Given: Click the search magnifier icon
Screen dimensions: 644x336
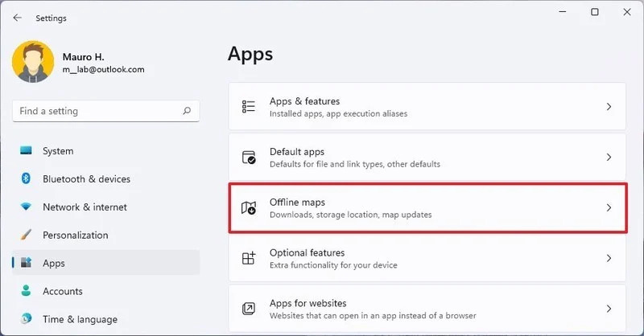Looking at the screenshot, I should 187,111.
